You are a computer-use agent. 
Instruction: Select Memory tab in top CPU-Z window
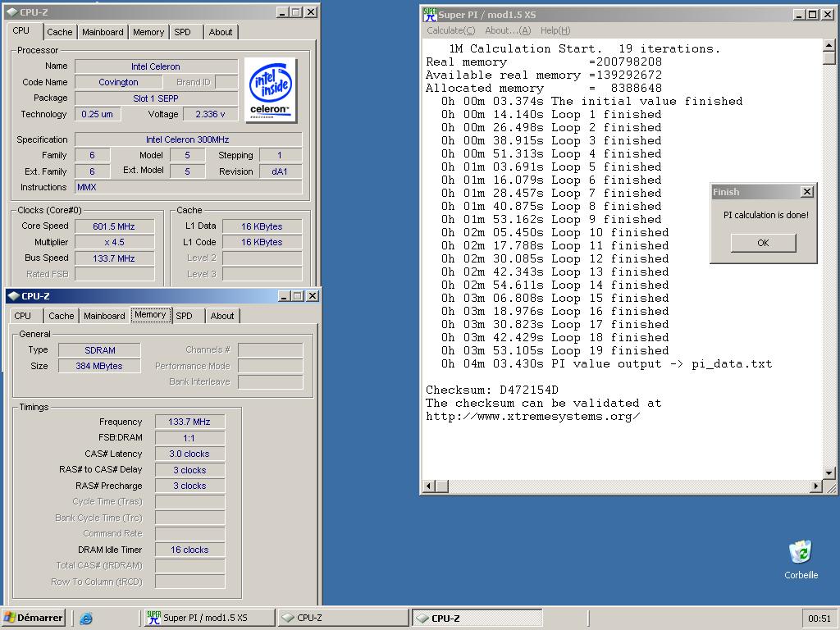click(x=148, y=32)
